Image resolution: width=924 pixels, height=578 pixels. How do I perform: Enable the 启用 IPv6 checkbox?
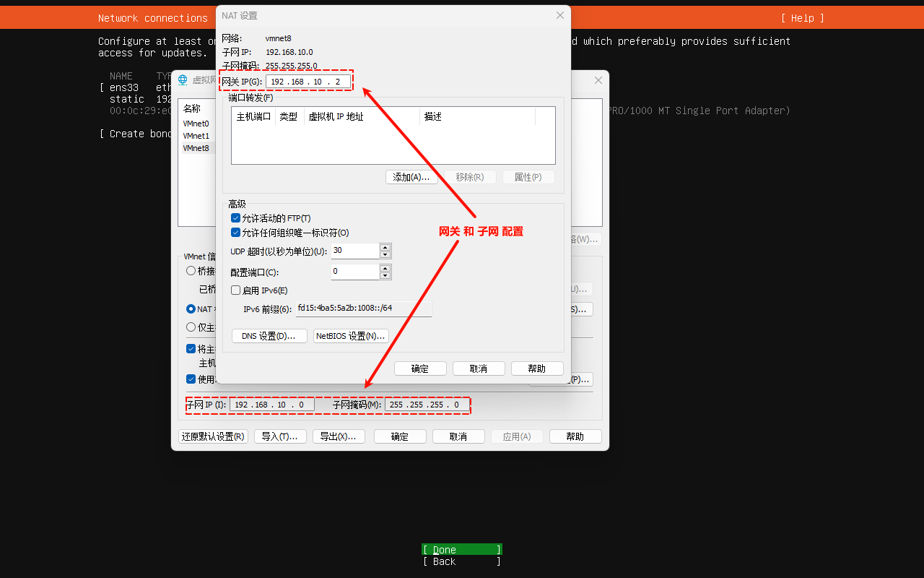point(235,290)
